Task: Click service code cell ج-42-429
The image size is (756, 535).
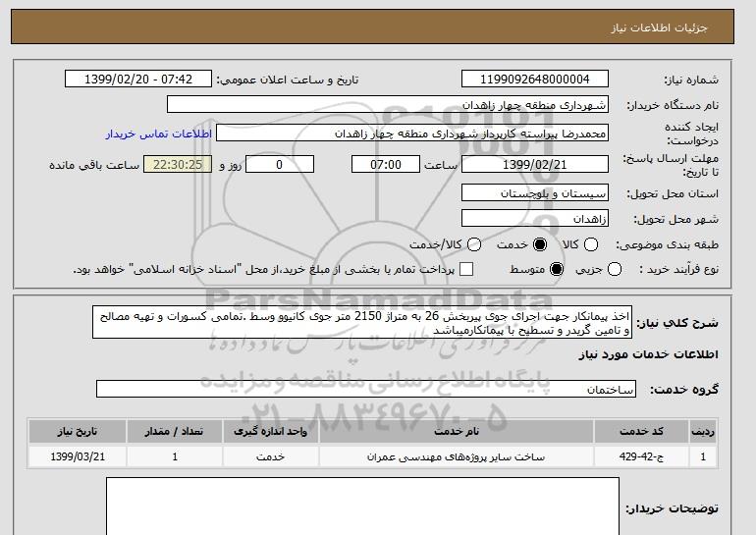Action: 641,456
